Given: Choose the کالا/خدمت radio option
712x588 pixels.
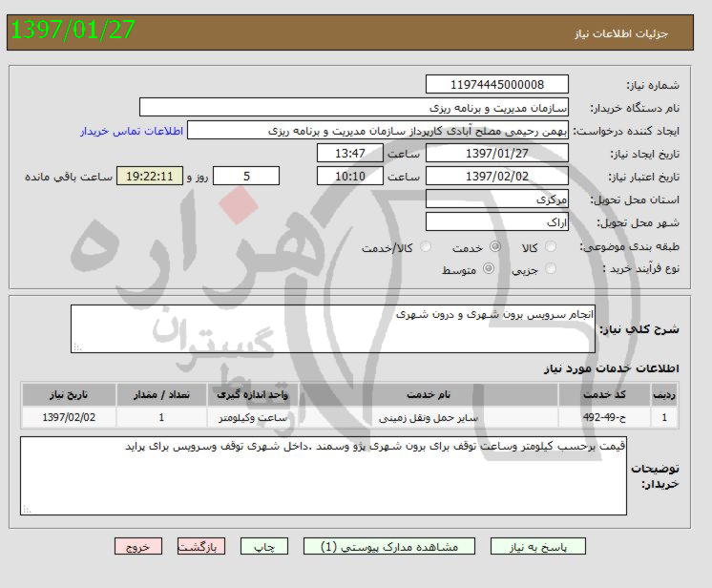Looking at the screenshot, I should (x=425, y=248).
